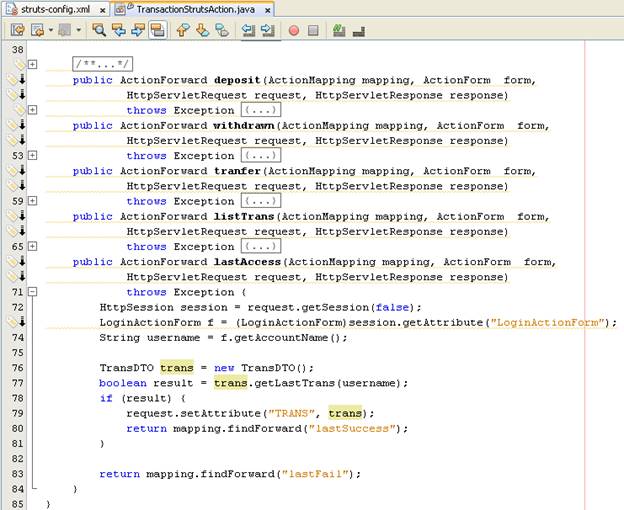Jump to Next Bookmark using down-arrow icon
Screen dimensions: 624x510
tap(203, 30)
